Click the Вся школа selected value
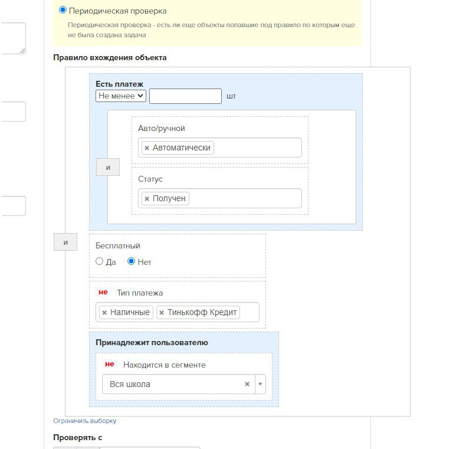476x449 pixels. (130, 384)
